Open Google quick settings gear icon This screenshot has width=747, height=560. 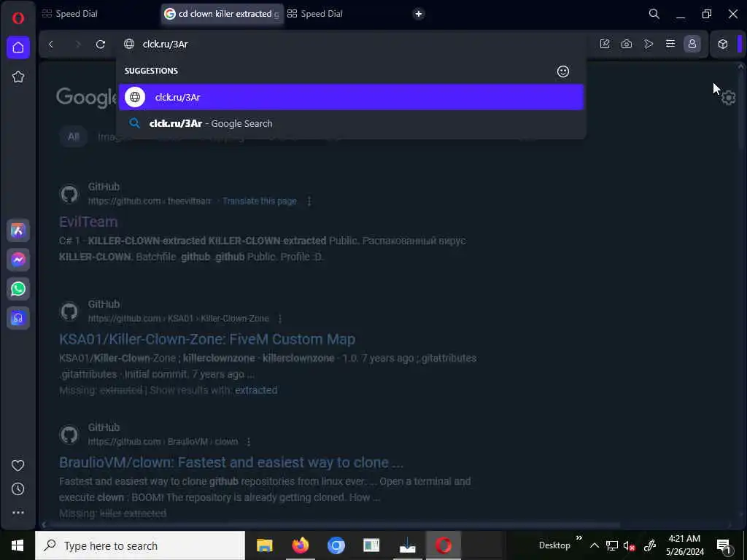[x=729, y=98]
